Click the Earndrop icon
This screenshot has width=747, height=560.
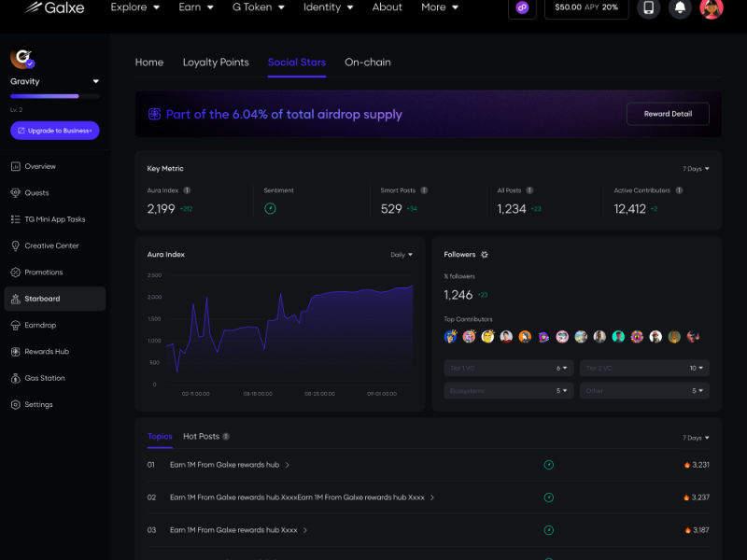click(x=16, y=325)
